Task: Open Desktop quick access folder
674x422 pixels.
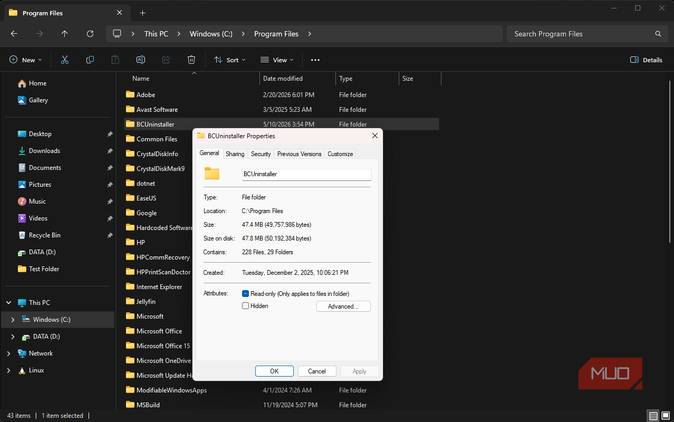Action: coord(34,134)
